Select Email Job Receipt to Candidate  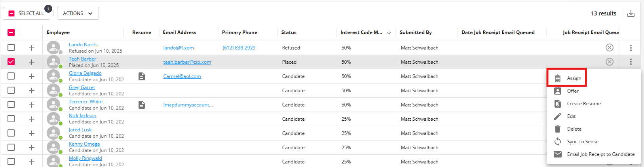pos(600,154)
